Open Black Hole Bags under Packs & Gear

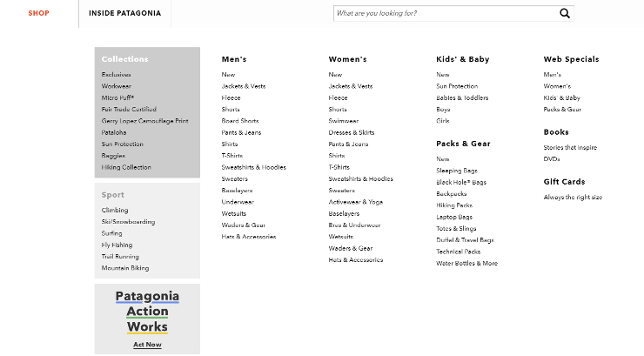tap(461, 182)
